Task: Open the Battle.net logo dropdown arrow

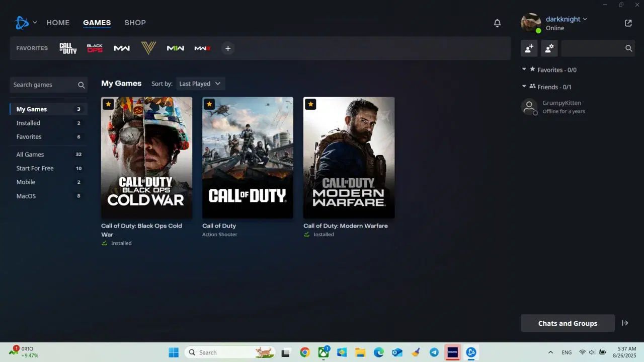Action: [35, 23]
